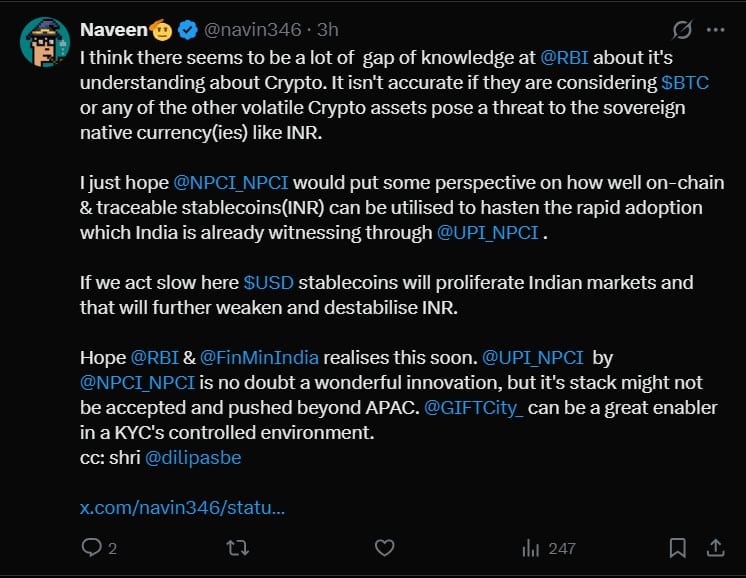Viewport: 746px width, 578px height.
Task: Like the post with heart icon
Action: pyautogui.click(x=384, y=547)
